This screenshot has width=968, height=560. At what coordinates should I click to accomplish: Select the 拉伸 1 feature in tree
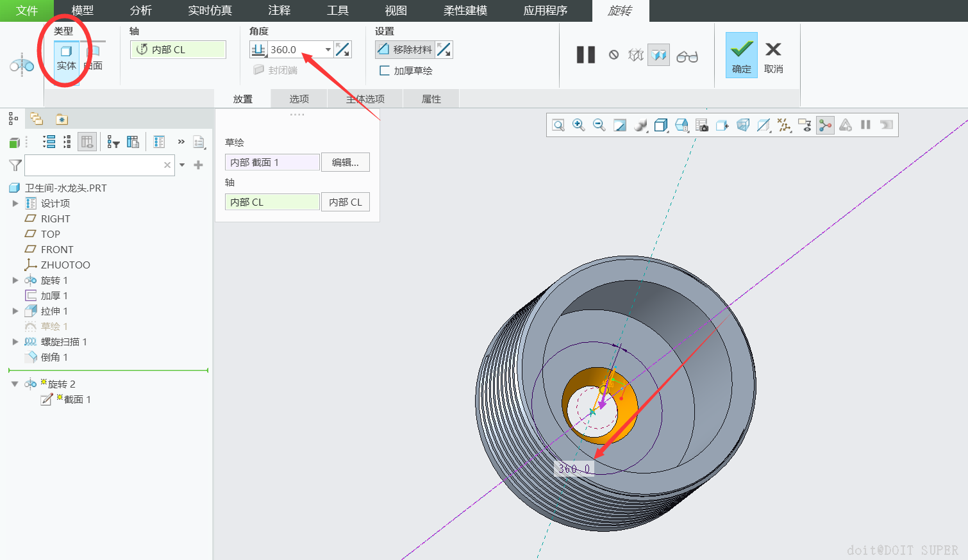(x=54, y=311)
